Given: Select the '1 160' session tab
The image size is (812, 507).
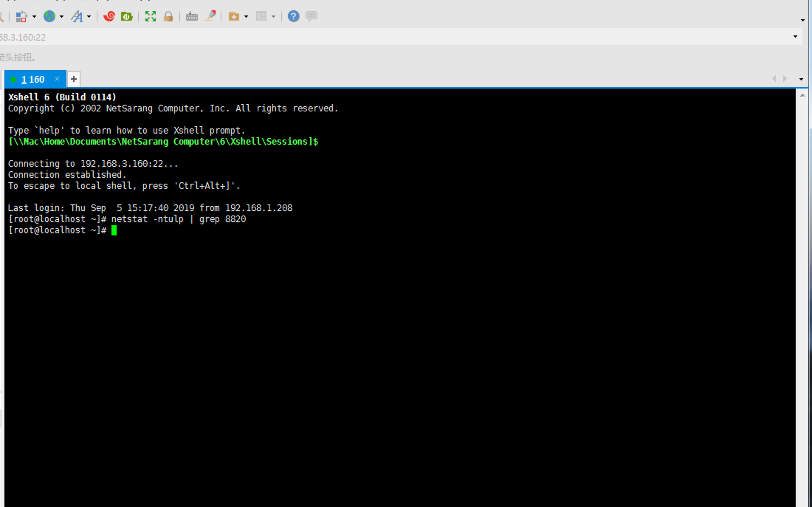Looking at the screenshot, I should [32, 79].
